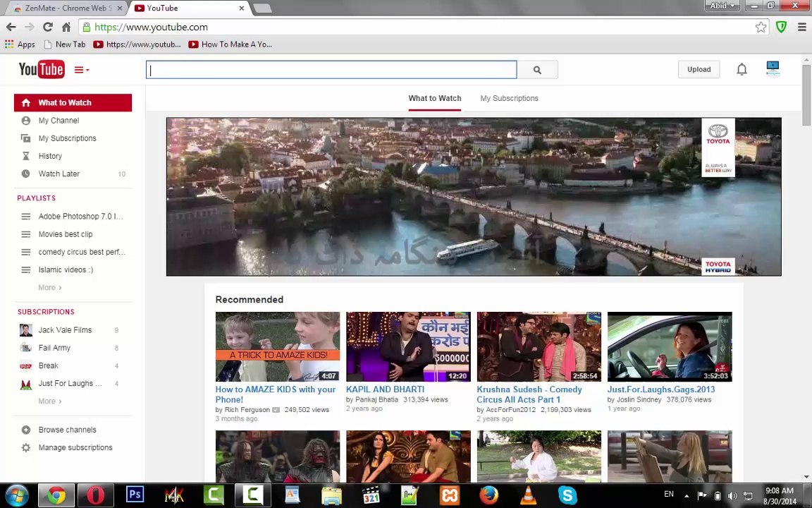The image size is (812, 508).
Task: Click Manage subscriptions gear
Action: (x=26, y=447)
